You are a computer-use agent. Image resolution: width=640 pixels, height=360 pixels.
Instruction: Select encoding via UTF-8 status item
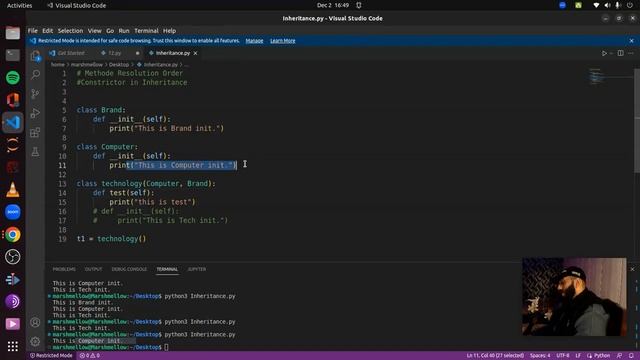562,356
